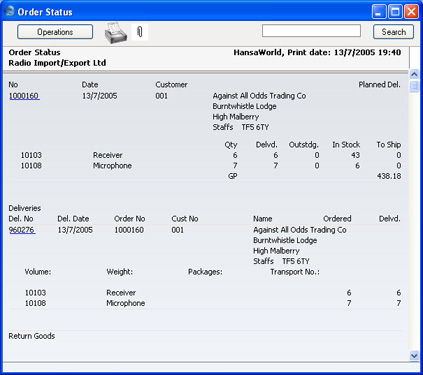
Task: Open the Operations menu button
Action: [55, 32]
